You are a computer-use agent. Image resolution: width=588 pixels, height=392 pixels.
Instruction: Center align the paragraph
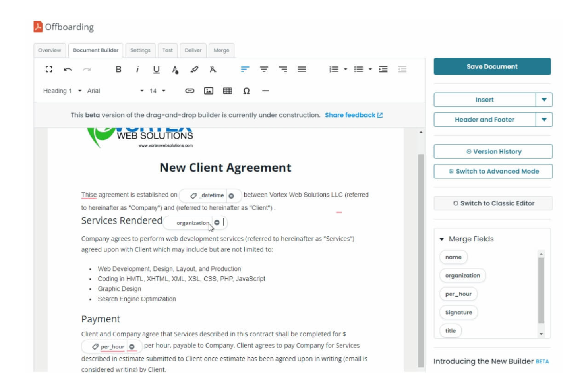(x=263, y=69)
